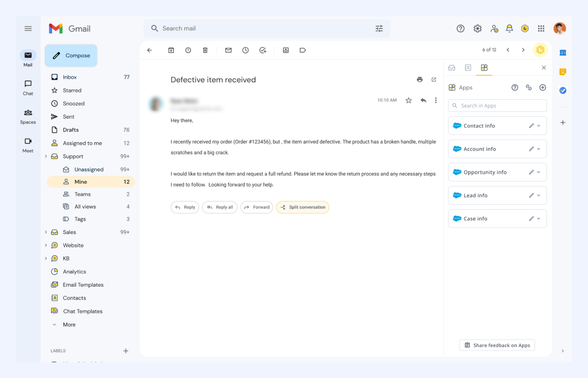Click Share feedback on Apps button
The image size is (588, 378).
497,345
